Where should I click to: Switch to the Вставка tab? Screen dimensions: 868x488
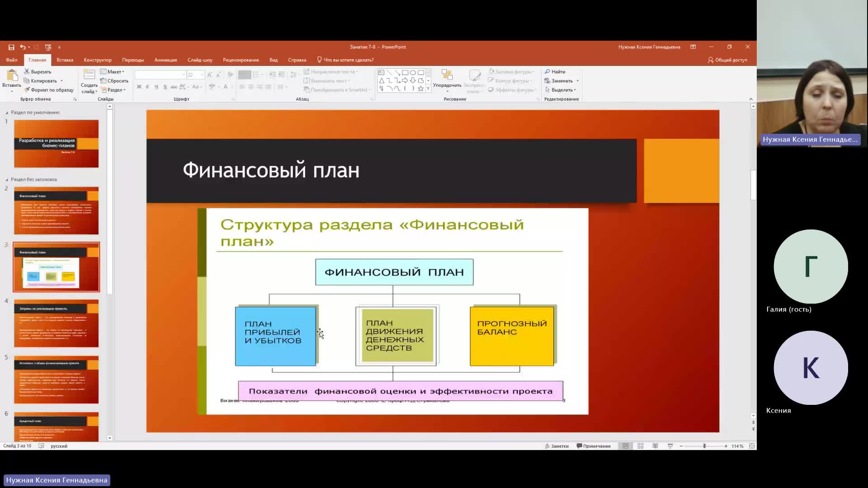click(65, 60)
